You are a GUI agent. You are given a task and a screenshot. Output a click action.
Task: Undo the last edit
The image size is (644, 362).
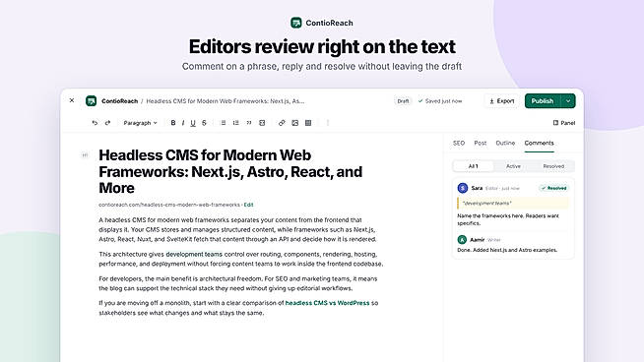95,123
